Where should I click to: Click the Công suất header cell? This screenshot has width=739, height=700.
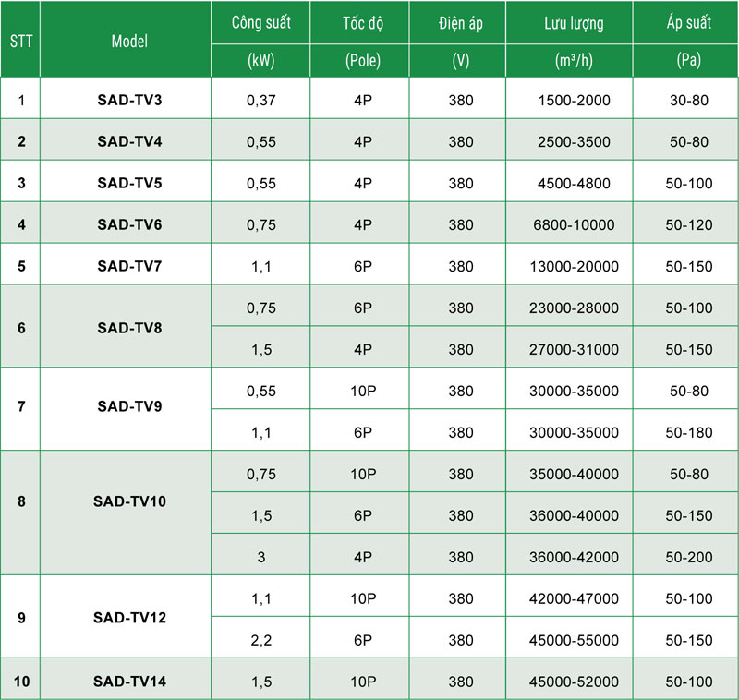point(261,23)
